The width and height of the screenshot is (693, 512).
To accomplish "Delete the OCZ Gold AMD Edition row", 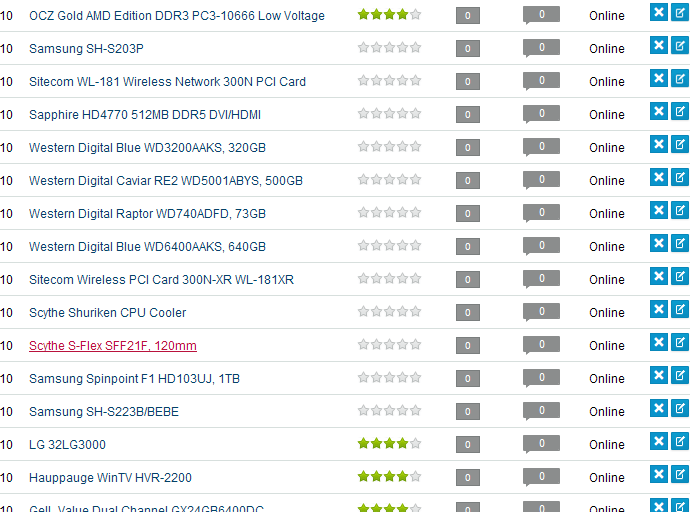I will point(659,12).
